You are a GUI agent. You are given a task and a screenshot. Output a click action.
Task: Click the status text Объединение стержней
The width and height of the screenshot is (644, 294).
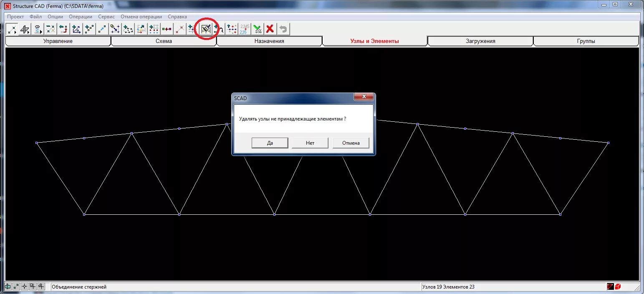(79, 287)
